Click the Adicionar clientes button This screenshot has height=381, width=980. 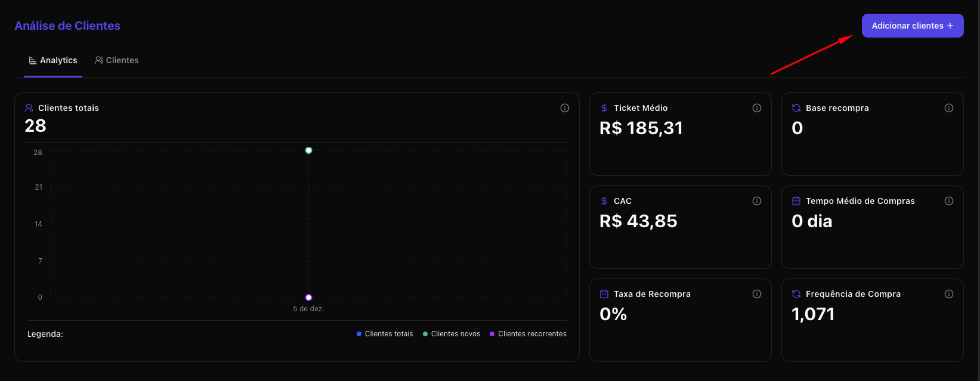tap(912, 26)
